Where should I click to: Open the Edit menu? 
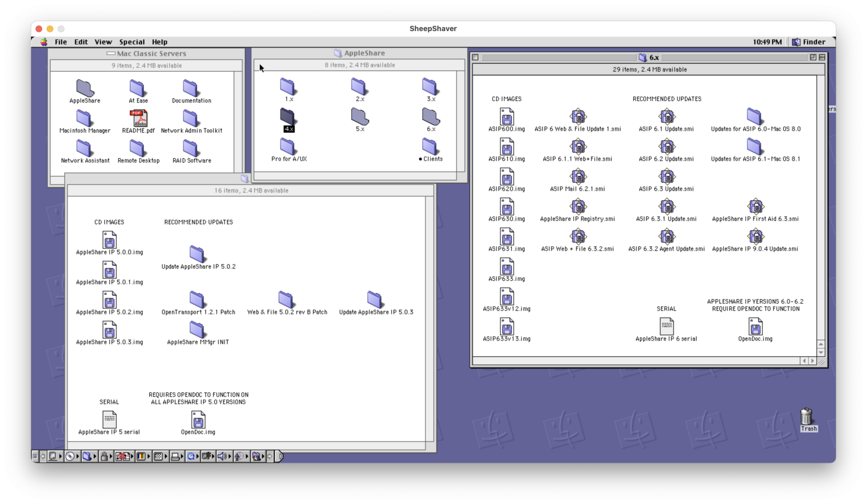point(81,42)
